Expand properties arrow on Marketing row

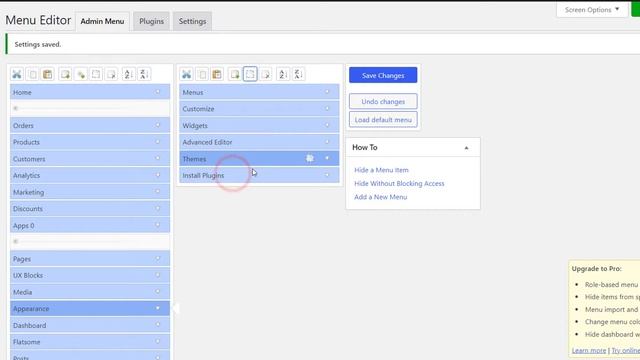[x=158, y=192]
